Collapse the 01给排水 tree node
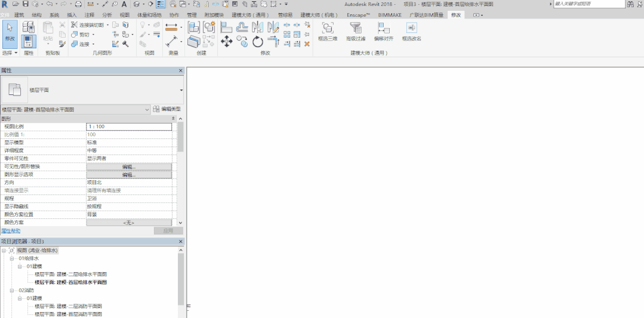The image size is (644, 318). [12, 258]
